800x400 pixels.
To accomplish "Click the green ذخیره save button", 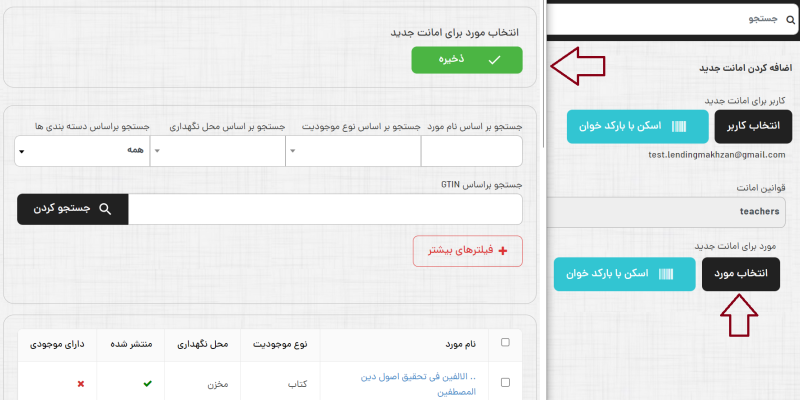I will tap(466, 60).
